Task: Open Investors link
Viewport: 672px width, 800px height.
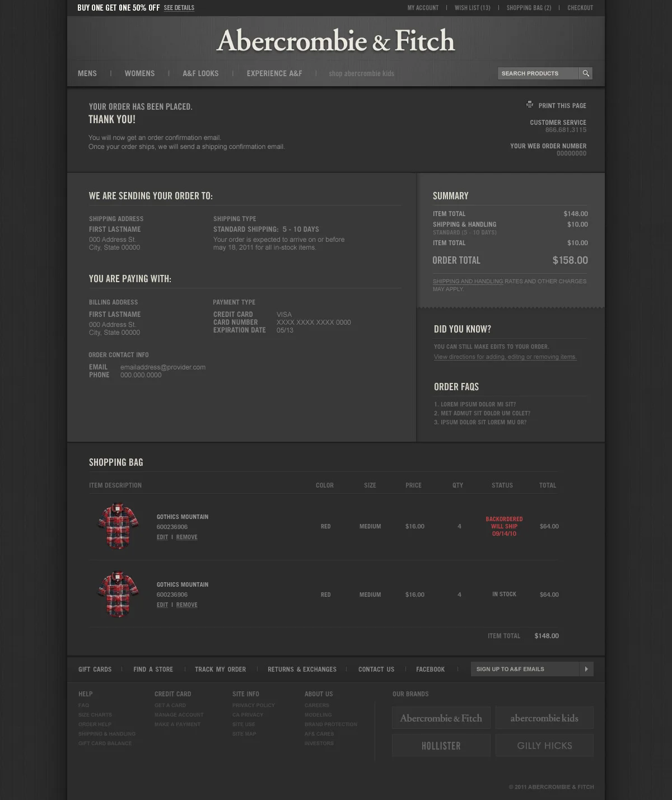Action: tap(319, 743)
